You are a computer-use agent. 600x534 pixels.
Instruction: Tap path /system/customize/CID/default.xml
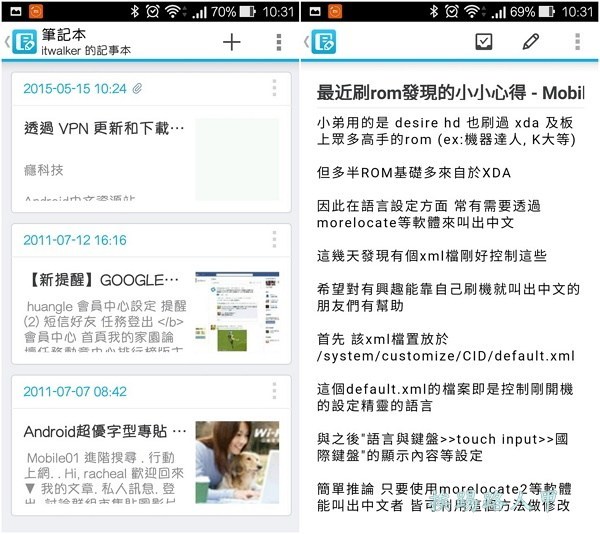[446, 356]
